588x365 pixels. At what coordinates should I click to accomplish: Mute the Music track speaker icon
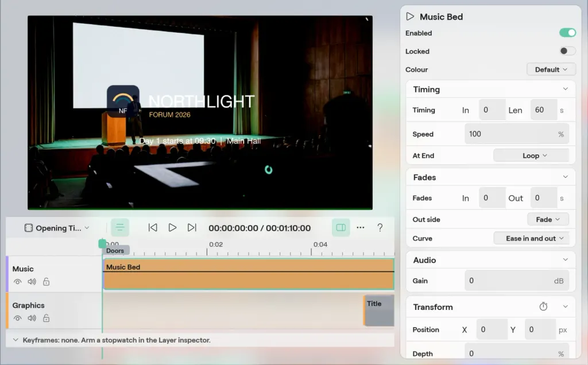[x=32, y=282]
